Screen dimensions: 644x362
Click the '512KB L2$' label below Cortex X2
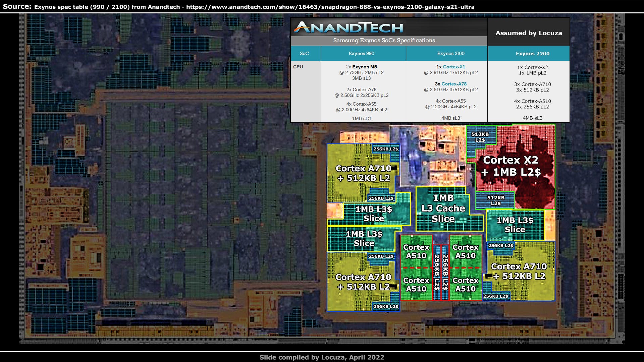tap(495, 200)
